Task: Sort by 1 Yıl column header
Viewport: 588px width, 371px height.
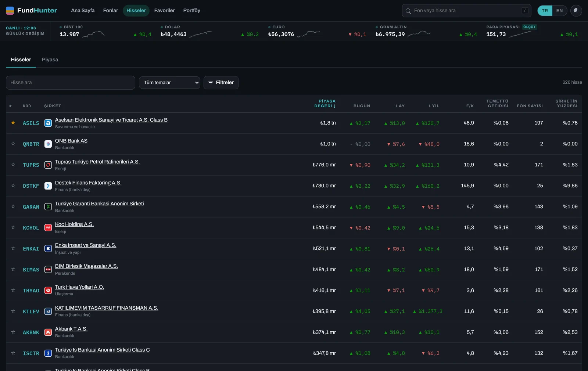Action: pos(434,106)
